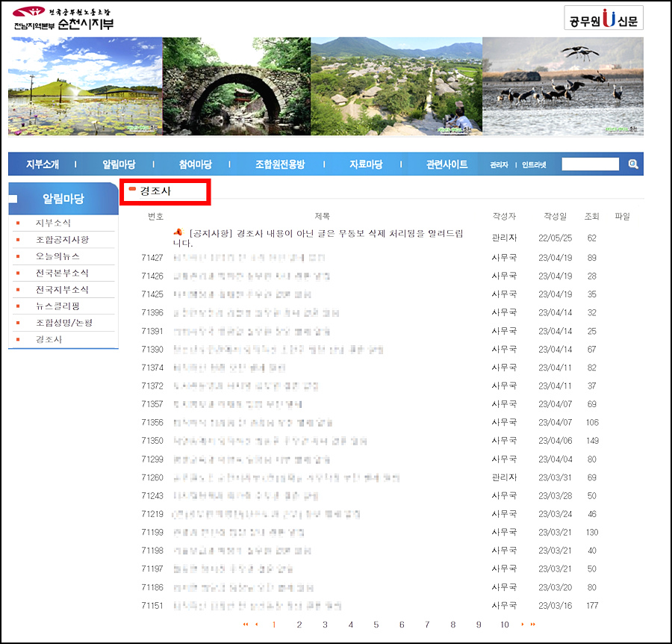Go to page 8
The width and height of the screenshot is (672, 644).
click(x=453, y=625)
